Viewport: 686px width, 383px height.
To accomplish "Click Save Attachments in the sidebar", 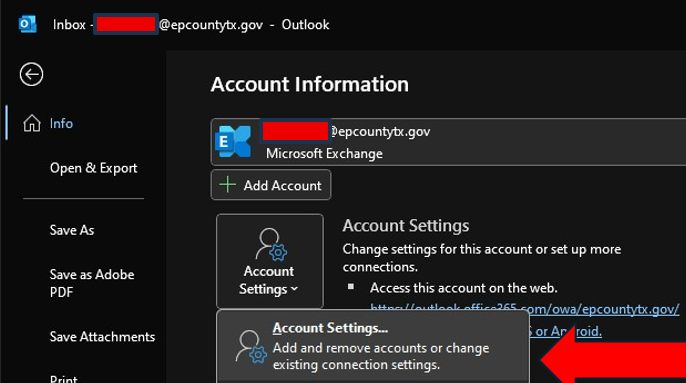I will click(102, 337).
